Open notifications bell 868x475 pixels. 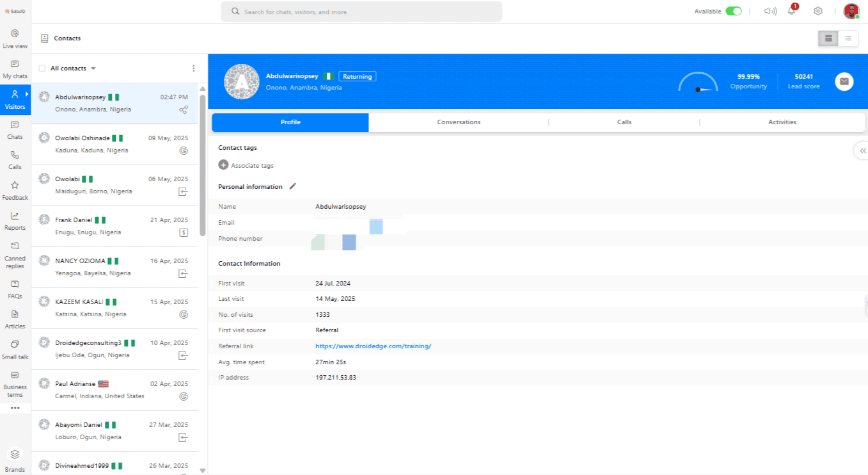tap(791, 11)
